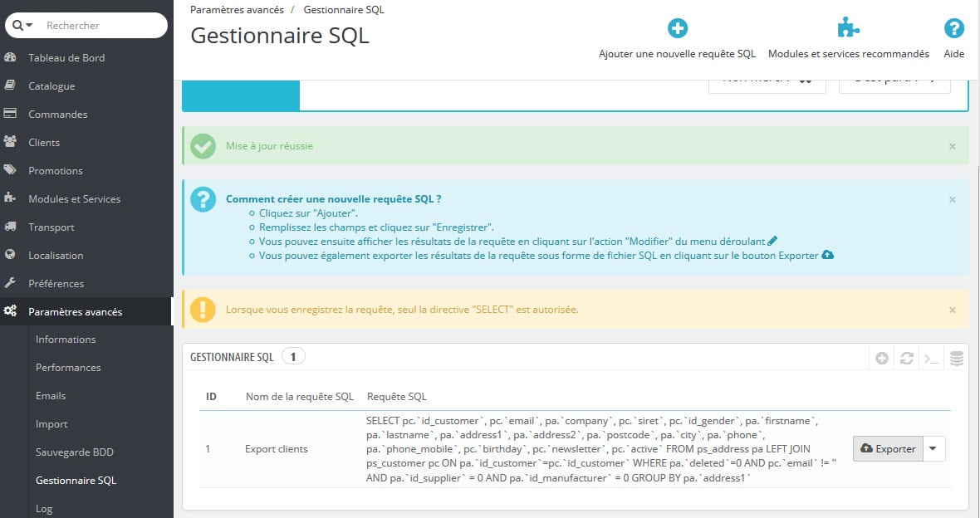Click the Clients group icon
Screen dimensions: 980x518
pos(10,141)
